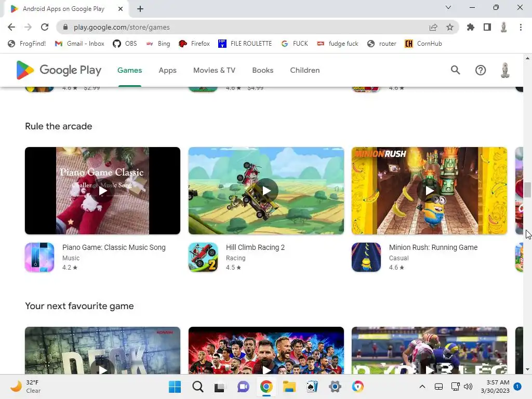
Task: Switch to the Children tab
Action: pos(304,70)
